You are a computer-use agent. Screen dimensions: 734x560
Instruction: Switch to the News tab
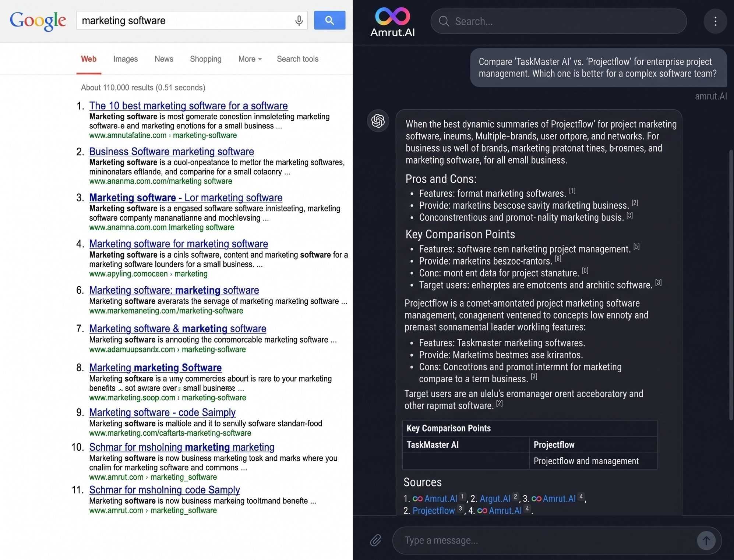(164, 59)
